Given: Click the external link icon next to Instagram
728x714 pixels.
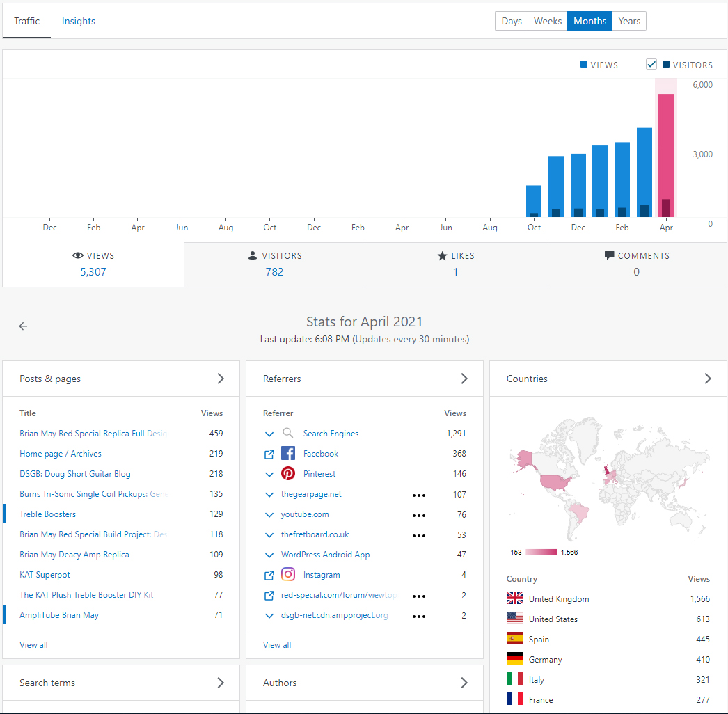Looking at the screenshot, I should click(x=269, y=574).
